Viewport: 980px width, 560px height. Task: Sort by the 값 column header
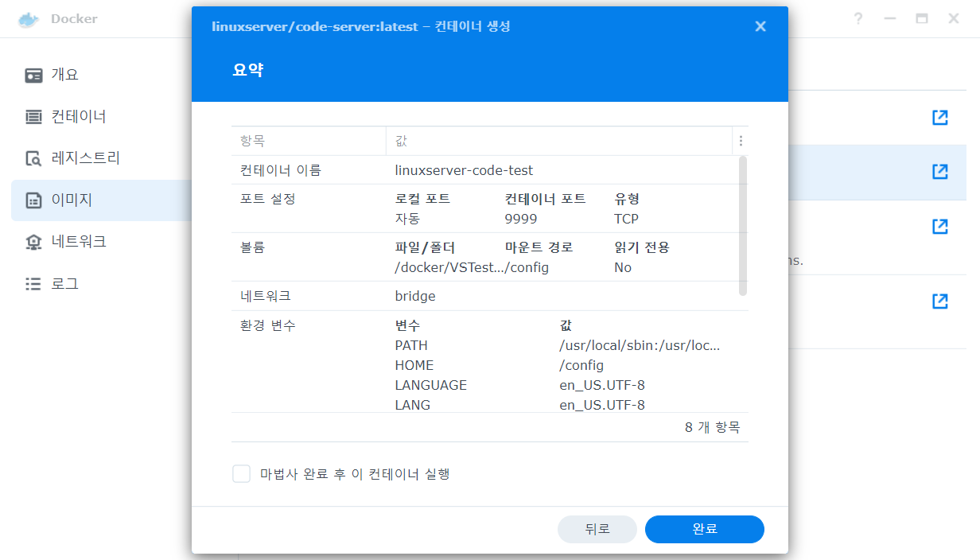coord(559,141)
